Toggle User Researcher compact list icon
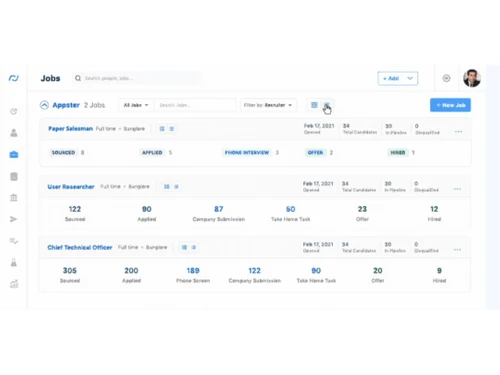The height and width of the screenshot is (375, 500). 176,186
